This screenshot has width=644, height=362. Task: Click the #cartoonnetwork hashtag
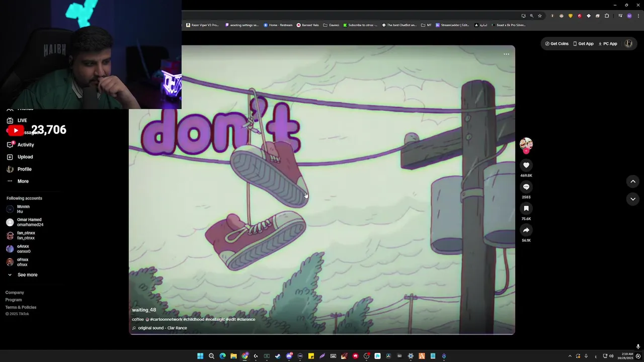[x=166, y=319]
